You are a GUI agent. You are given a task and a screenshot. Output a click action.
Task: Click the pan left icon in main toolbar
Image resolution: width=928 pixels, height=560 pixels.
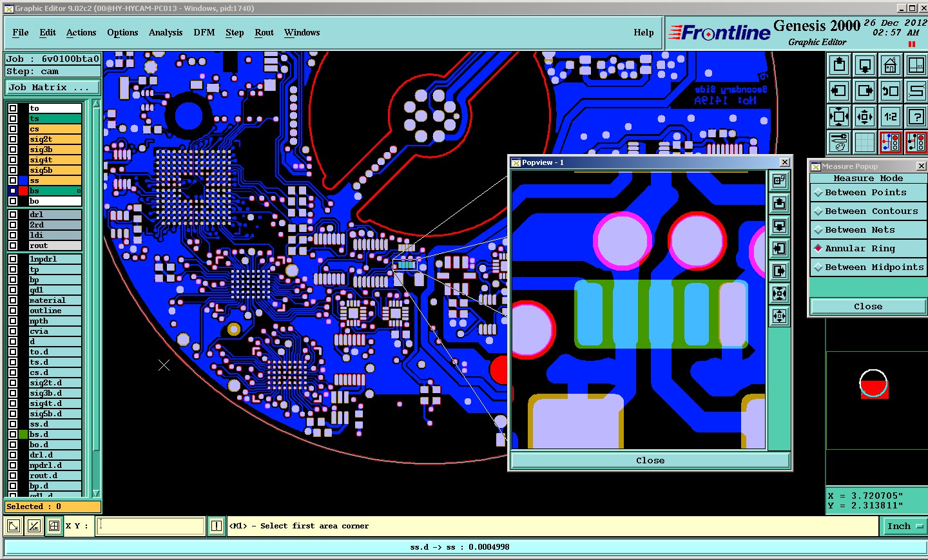tap(839, 91)
